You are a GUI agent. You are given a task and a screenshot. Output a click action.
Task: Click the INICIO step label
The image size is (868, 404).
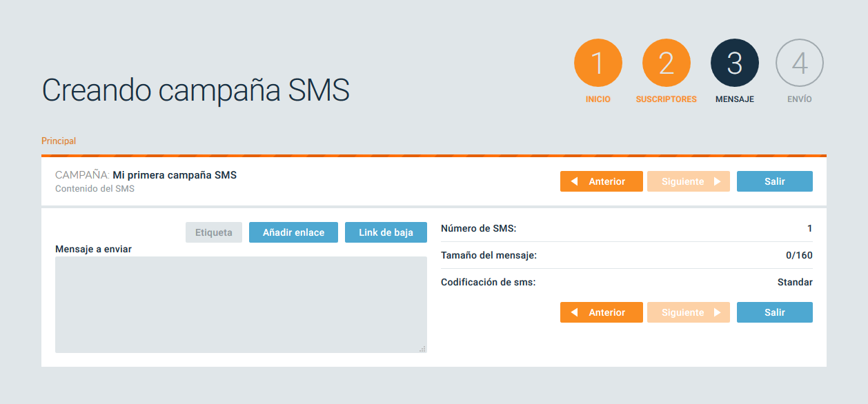coord(598,99)
